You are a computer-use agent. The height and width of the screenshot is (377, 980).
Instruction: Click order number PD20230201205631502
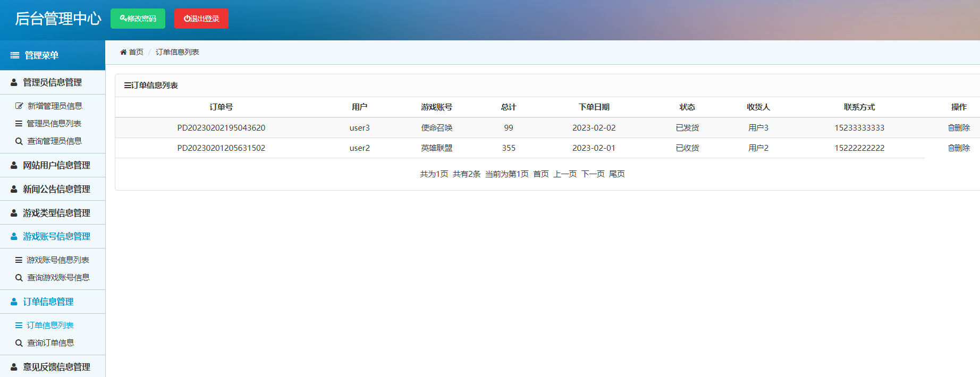[221, 148]
